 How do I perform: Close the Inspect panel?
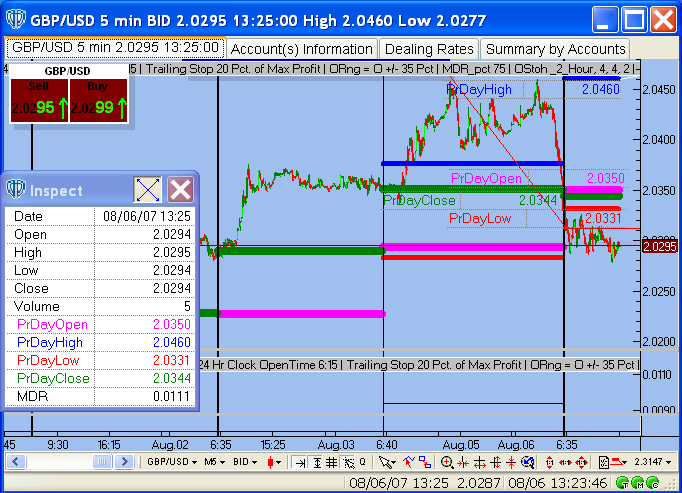[180, 190]
